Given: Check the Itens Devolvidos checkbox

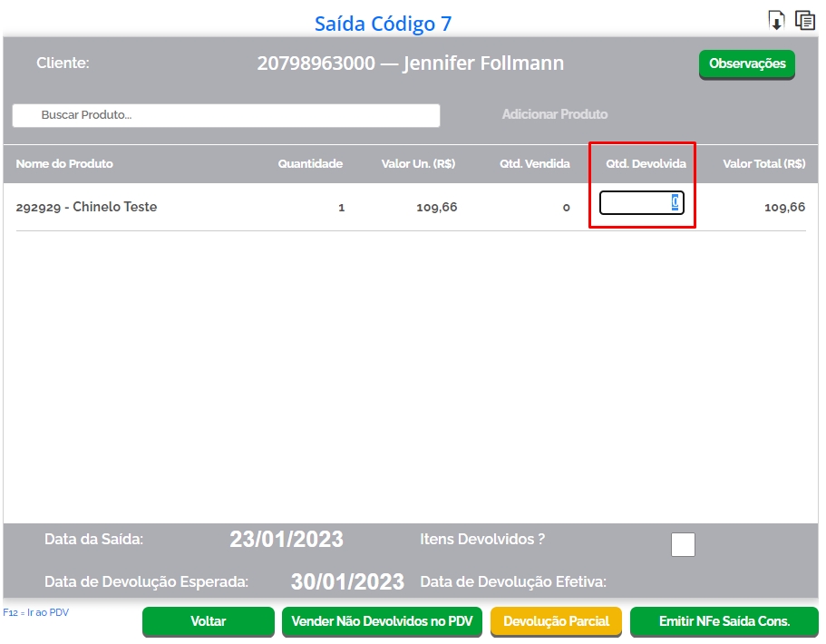Looking at the screenshot, I should pos(683,544).
